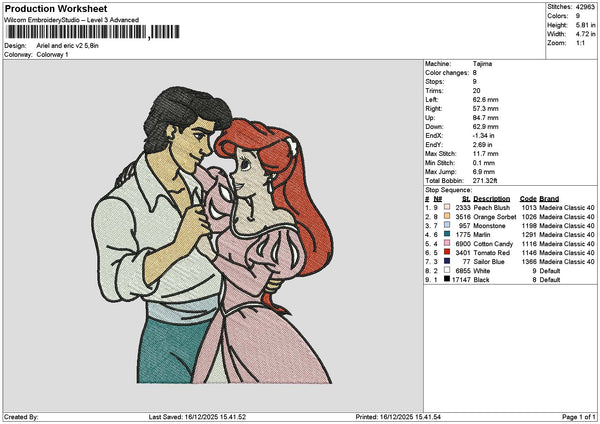
Task: Click code 1366 in Sailor Blue row
Action: coord(529,262)
